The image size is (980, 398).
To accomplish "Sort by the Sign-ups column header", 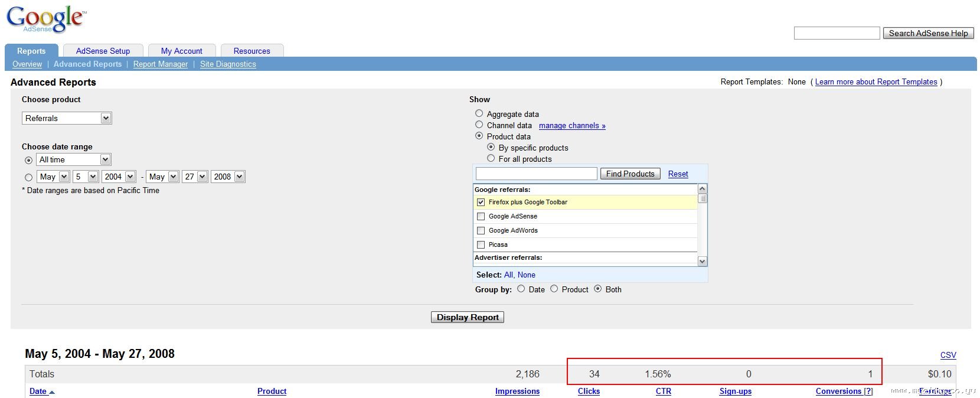I will (736, 391).
